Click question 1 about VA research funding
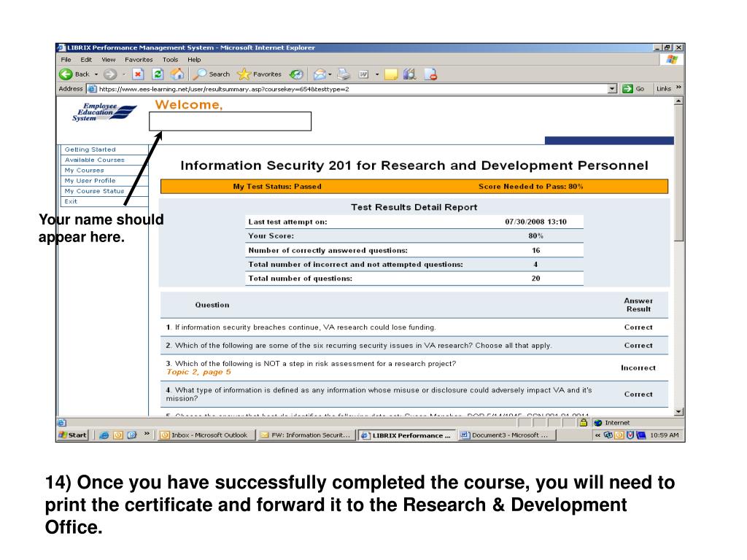The width and height of the screenshot is (747, 560). [x=301, y=327]
